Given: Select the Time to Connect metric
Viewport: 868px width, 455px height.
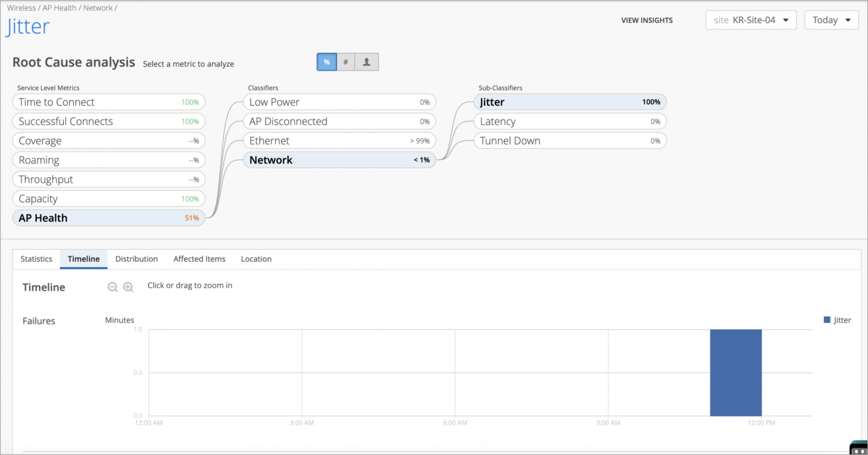Looking at the screenshot, I should [x=108, y=102].
